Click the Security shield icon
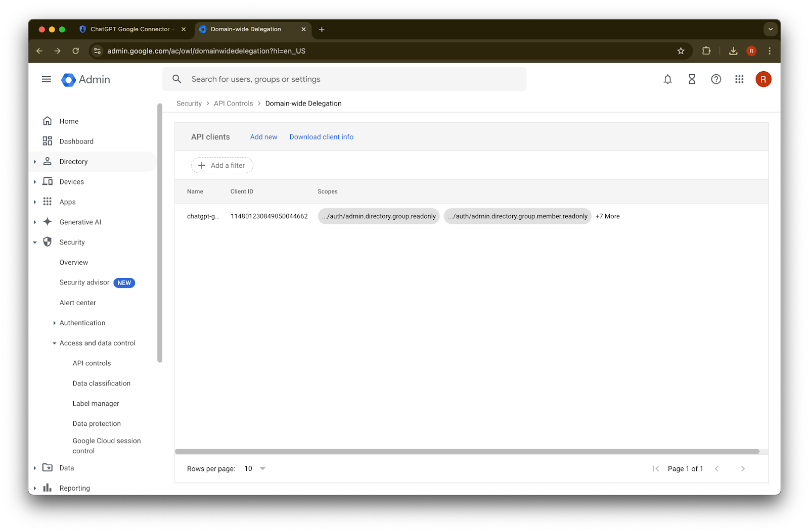This screenshot has width=809, height=532. click(x=48, y=242)
